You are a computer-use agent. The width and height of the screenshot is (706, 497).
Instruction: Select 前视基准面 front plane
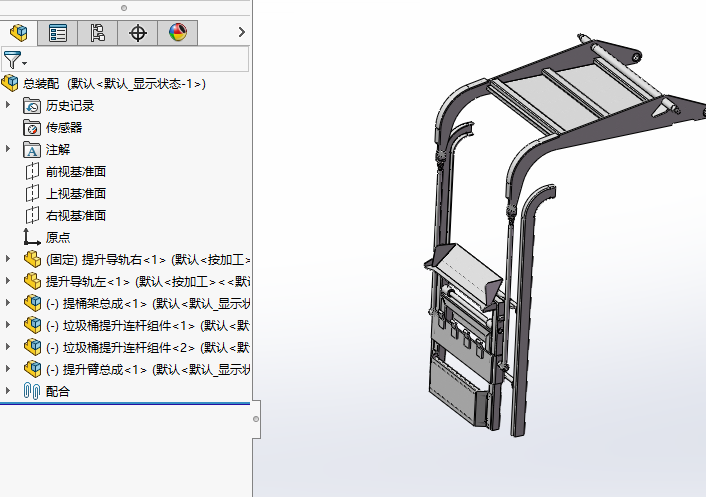pyautogui.click(x=76, y=172)
